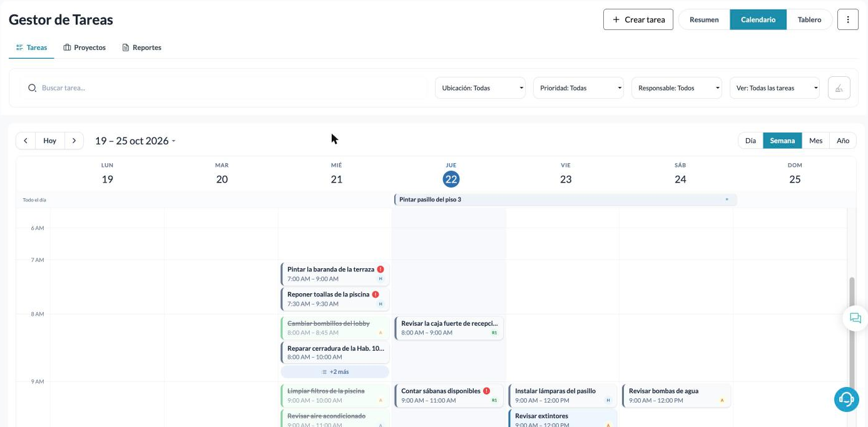Switch to the Tablero view
This screenshot has height=427, width=868.
[x=809, y=19]
